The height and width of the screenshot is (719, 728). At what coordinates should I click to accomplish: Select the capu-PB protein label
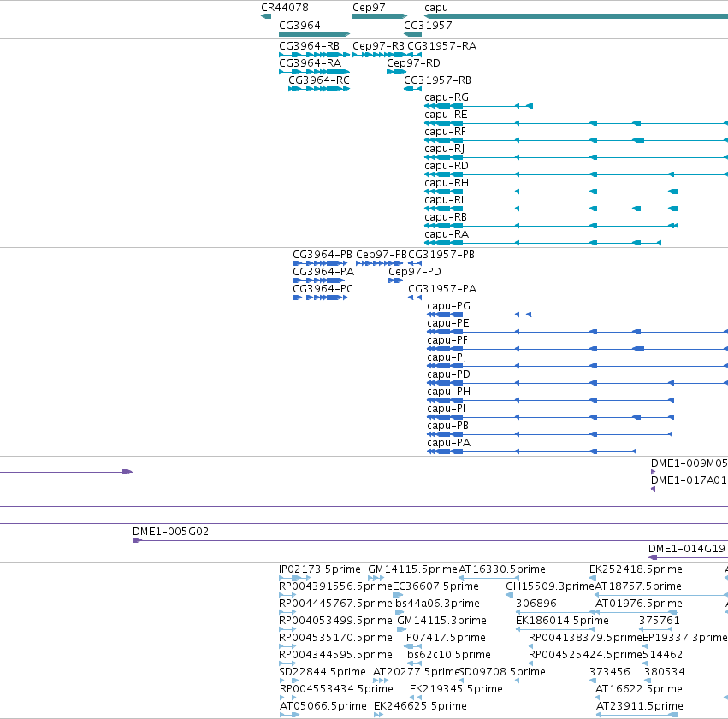click(x=448, y=427)
